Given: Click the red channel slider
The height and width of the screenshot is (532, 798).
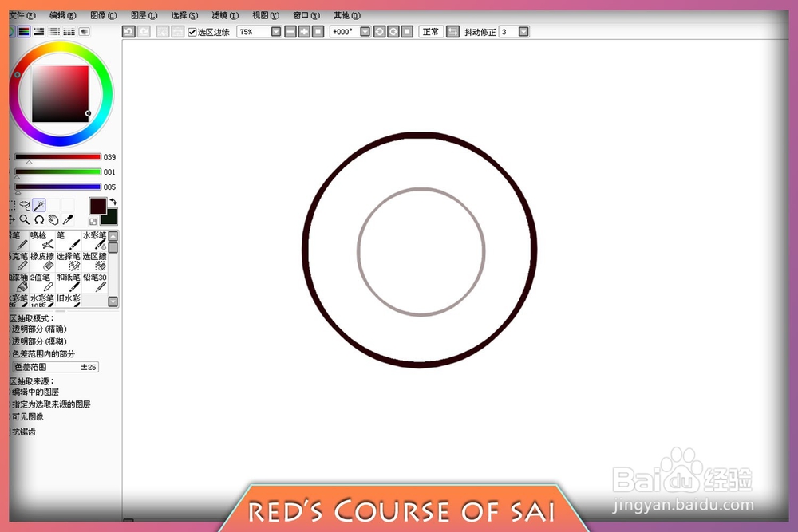Looking at the screenshot, I should pyautogui.click(x=57, y=156).
